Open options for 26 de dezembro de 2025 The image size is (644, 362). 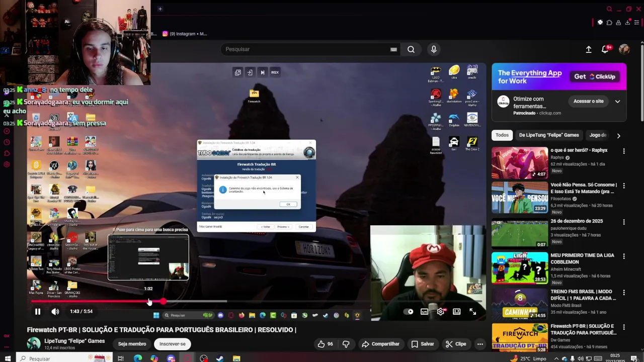click(624, 222)
